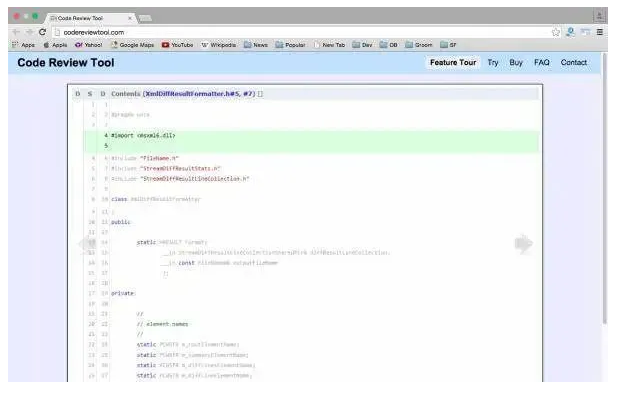Select the Buy navigation link
Image resolution: width=617 pixels, height=395 pixels.
[516, 63]
